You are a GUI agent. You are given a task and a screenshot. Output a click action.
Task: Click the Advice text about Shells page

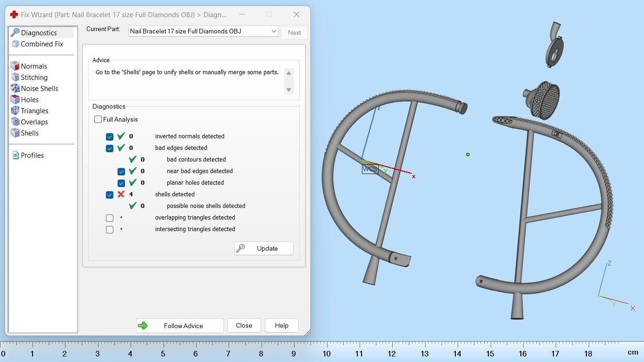pyautogui.click(x=187, y=72)
